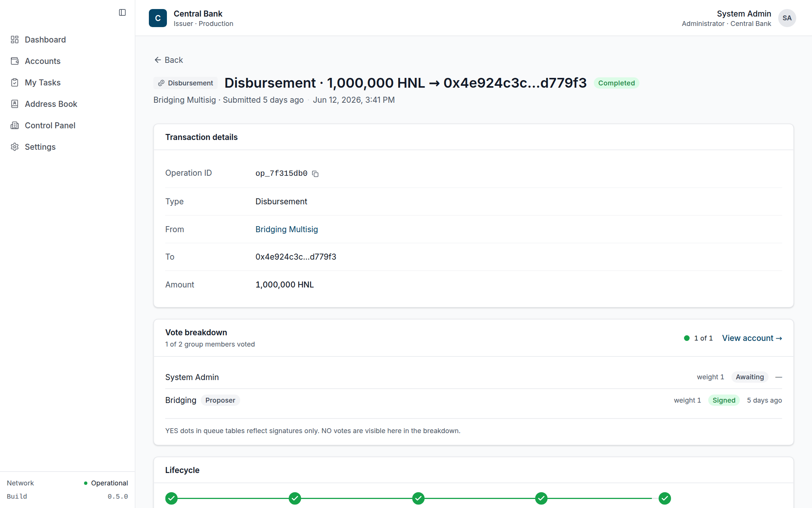Collapse the sidebar panel toggle icon
Viewport: 812px width, 508px height.
122,12
